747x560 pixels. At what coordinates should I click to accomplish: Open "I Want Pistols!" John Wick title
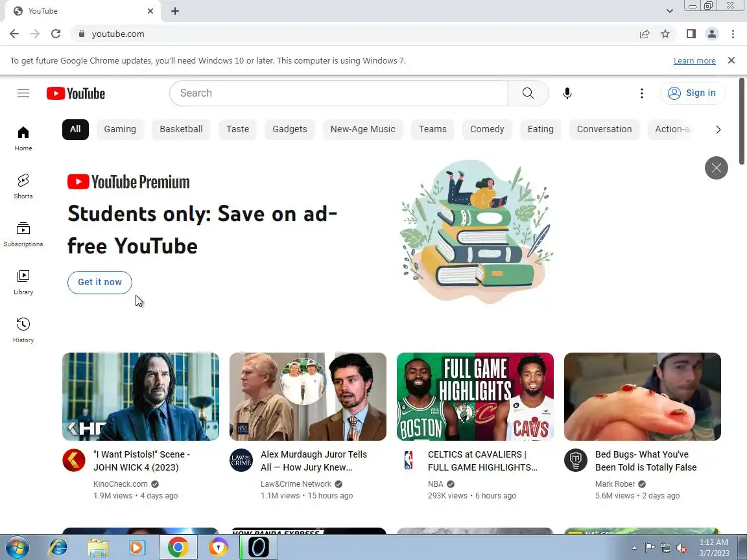141,461
